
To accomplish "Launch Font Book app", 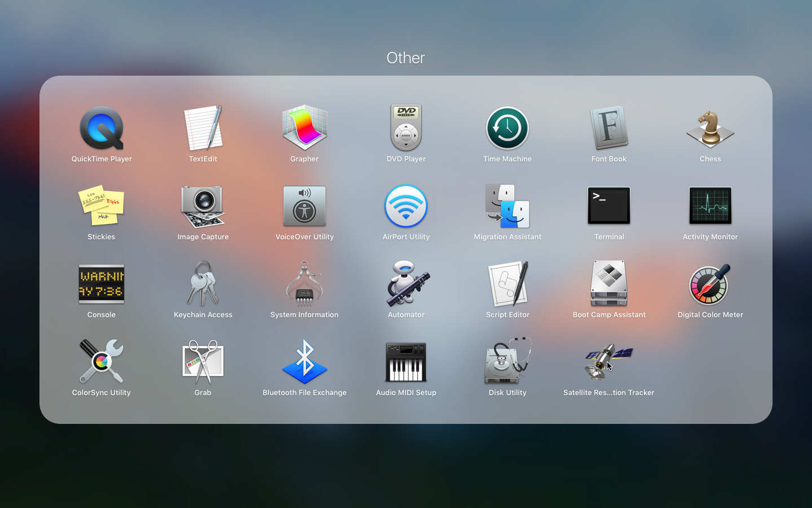I will click(609, 129).
